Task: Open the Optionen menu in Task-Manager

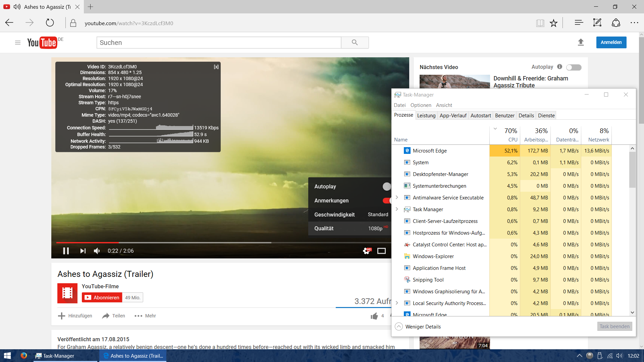Action: [421, 105]
